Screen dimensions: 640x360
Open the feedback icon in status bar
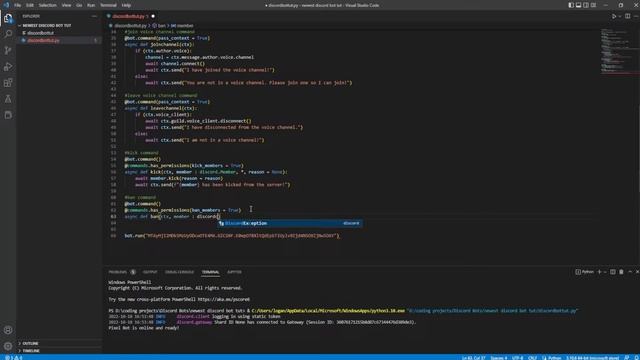(627, 358)
